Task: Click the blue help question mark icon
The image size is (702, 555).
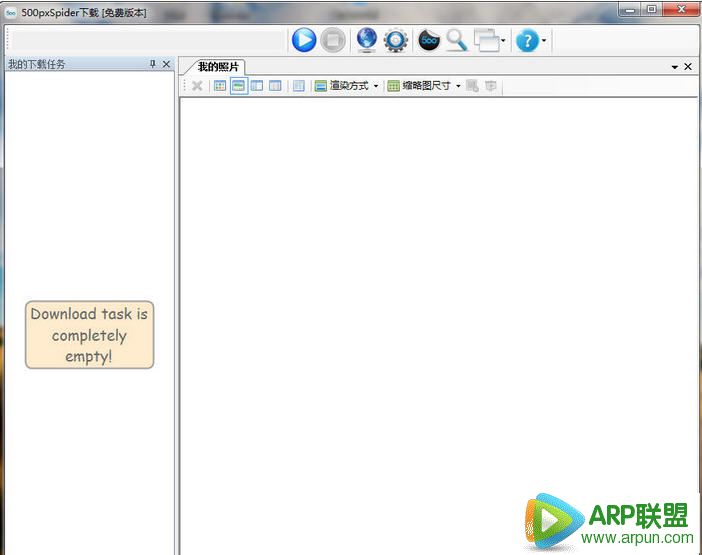Action: (x=527, y=40)
